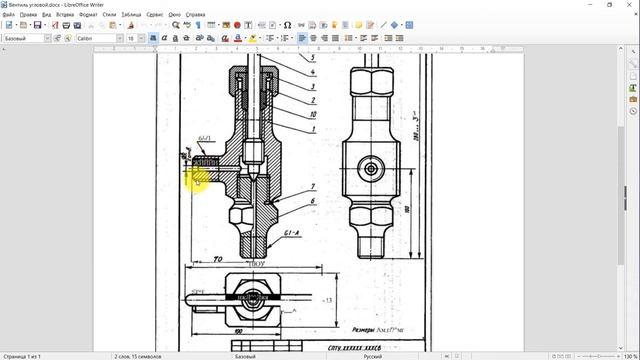
Task: Click the Print icon
Action: click(66, 25)
